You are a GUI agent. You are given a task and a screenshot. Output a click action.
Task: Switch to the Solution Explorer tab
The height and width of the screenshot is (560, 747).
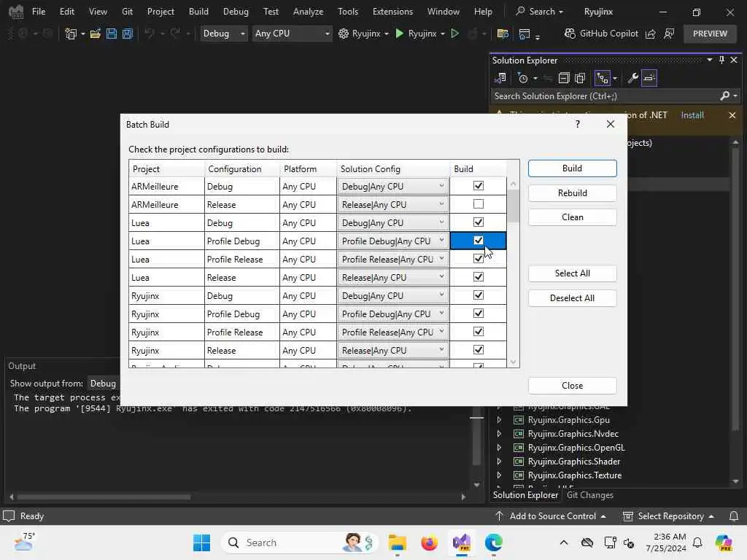(525, 495)
